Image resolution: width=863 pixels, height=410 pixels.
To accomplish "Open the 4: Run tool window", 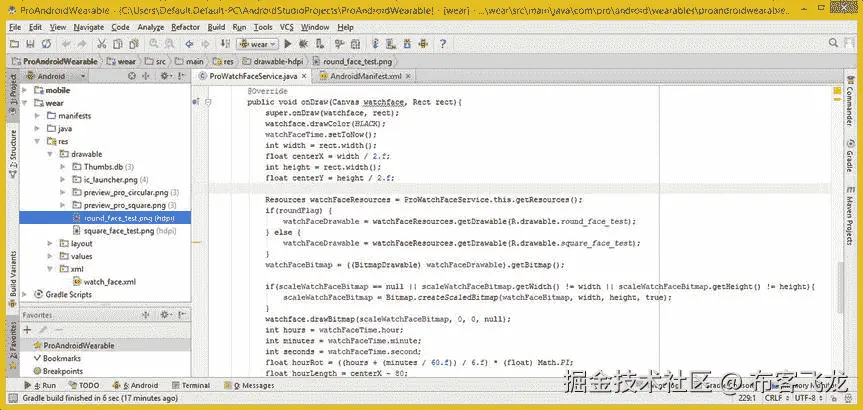I will pos(41,385).
